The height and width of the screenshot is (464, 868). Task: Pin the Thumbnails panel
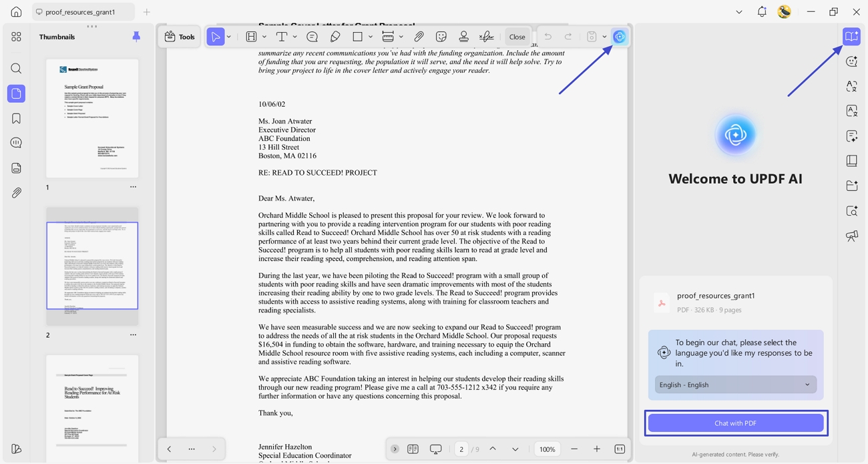(136, 37)
